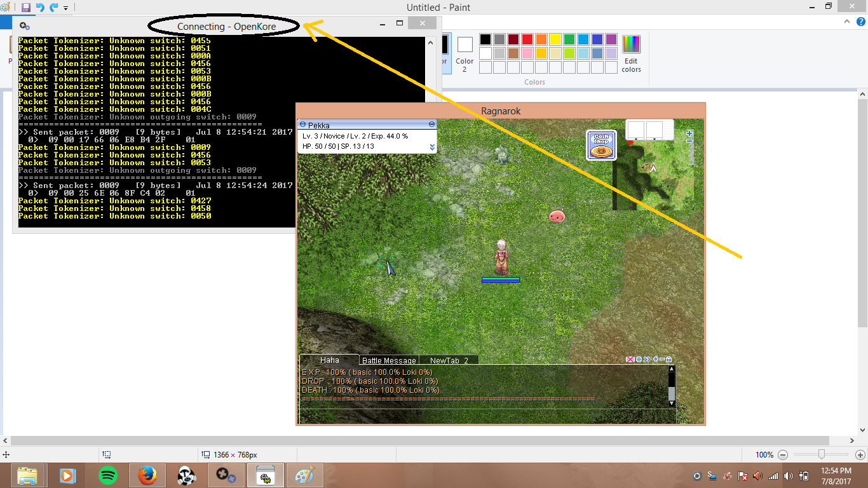Attack the pink Poring monster
Viewport: 868px width, 488px height.
tap(557, 216)
